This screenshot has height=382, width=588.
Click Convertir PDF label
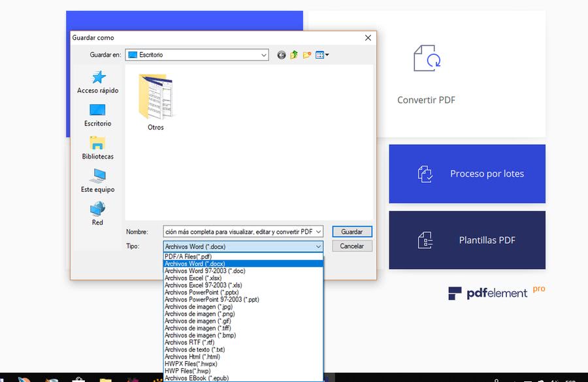click(x=426, y=100)
